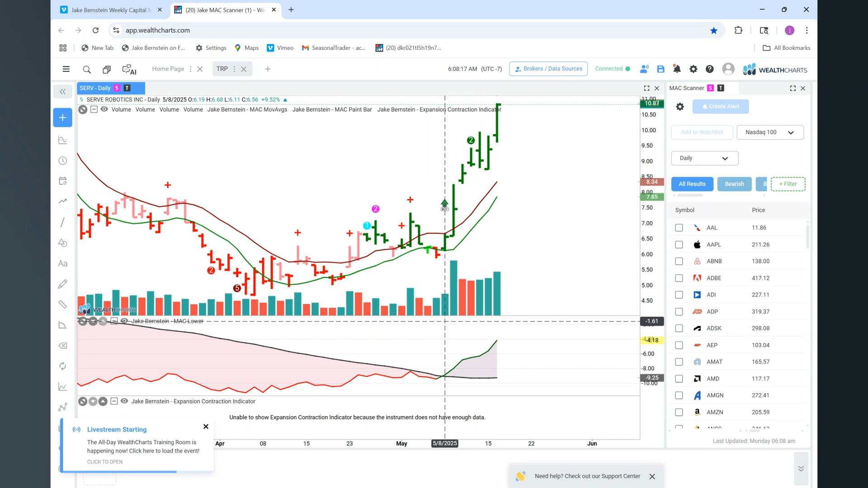The image size is (868, 488).
Task: Open TRP tab options menu
Action: click(x=234, y=69)
